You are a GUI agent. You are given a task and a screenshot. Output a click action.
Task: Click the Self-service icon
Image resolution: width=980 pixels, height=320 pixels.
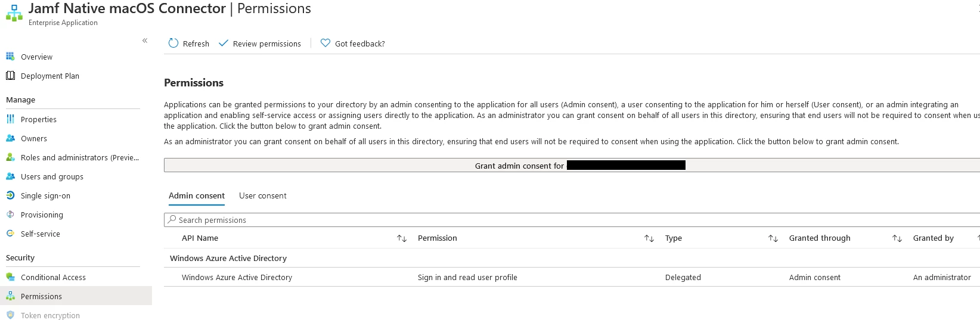click(10, 234)
